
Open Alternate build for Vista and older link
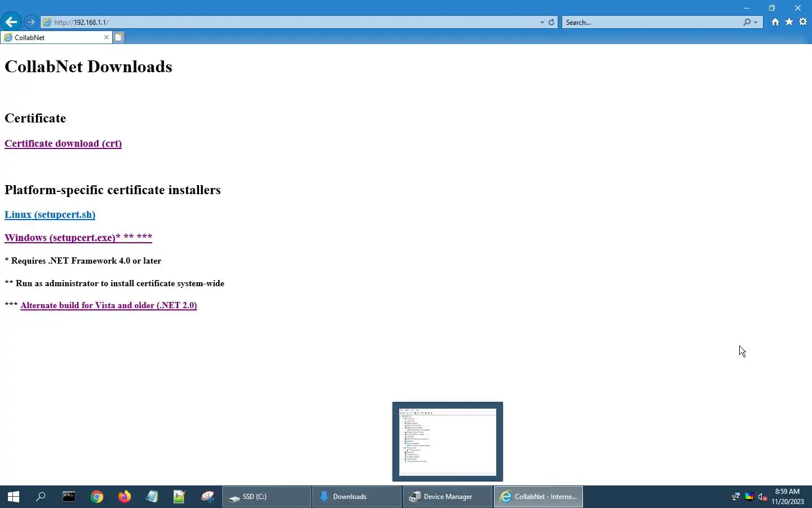108,305
